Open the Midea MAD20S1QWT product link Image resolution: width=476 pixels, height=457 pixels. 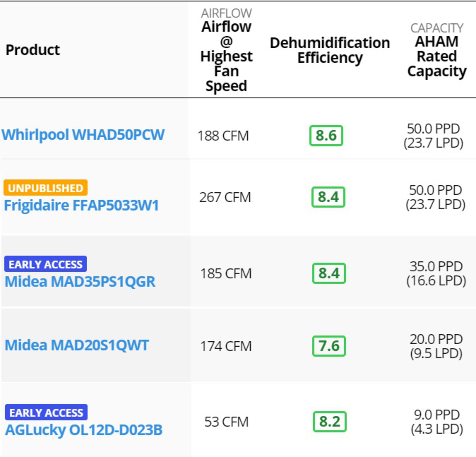[77, 345]
